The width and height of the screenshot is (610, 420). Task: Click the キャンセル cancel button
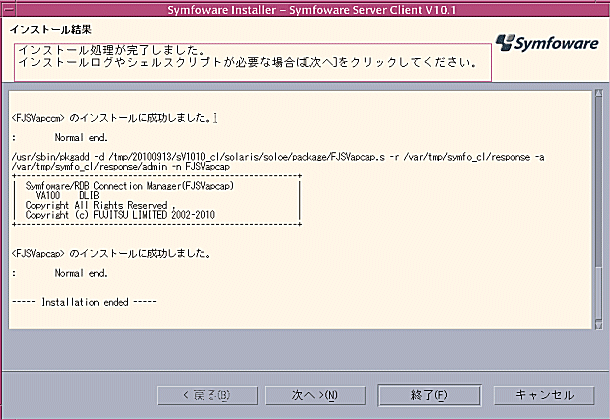(544, 395)
